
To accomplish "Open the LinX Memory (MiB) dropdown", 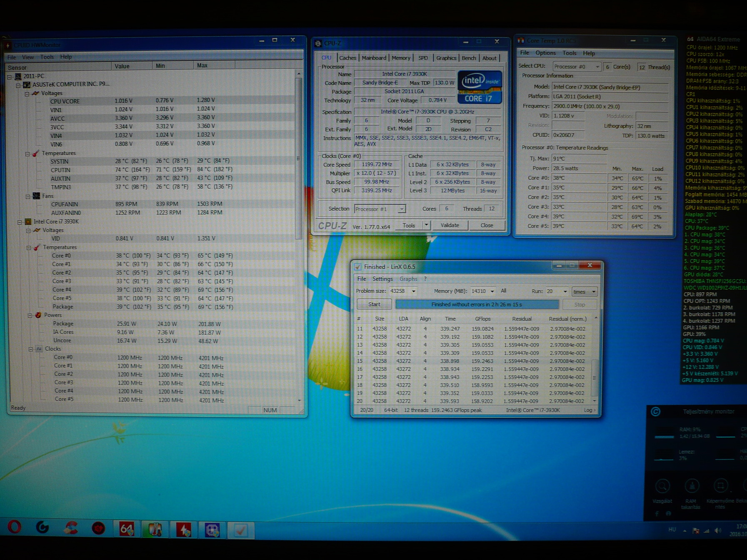I will click(x=492, y=291).
